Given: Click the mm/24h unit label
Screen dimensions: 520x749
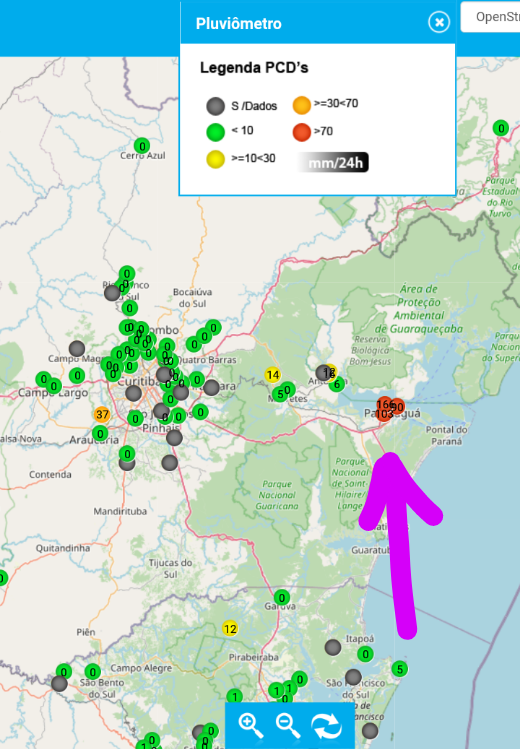Looking at the screenshot, I should (x=335, y=162).
